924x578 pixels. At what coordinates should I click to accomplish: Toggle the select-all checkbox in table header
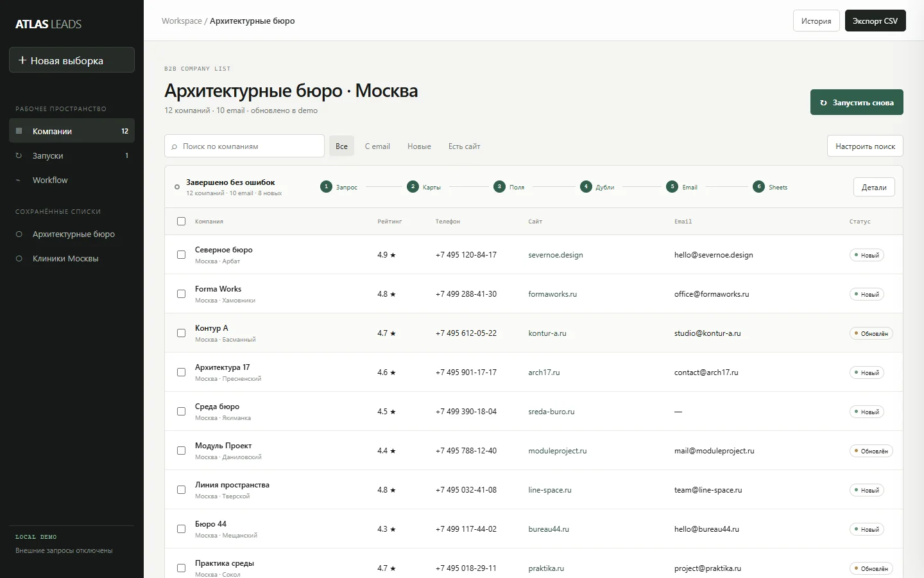point(181,222)
